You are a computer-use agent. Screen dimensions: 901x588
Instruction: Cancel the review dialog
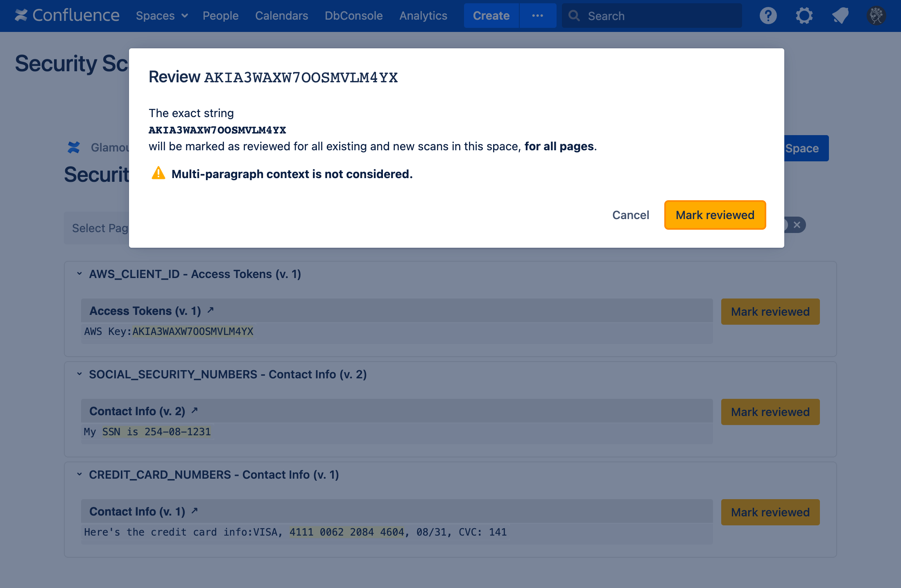click(x=630, y=215)
